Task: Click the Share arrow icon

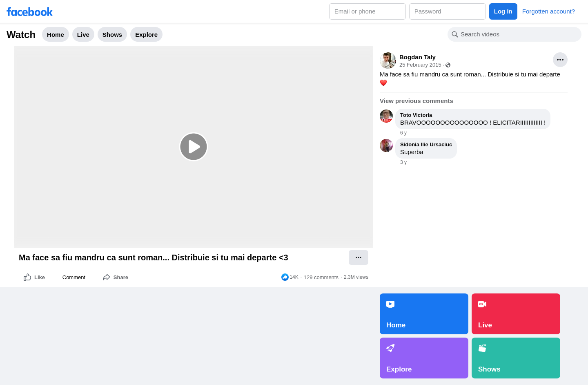Action: click(x=107, y=277)
